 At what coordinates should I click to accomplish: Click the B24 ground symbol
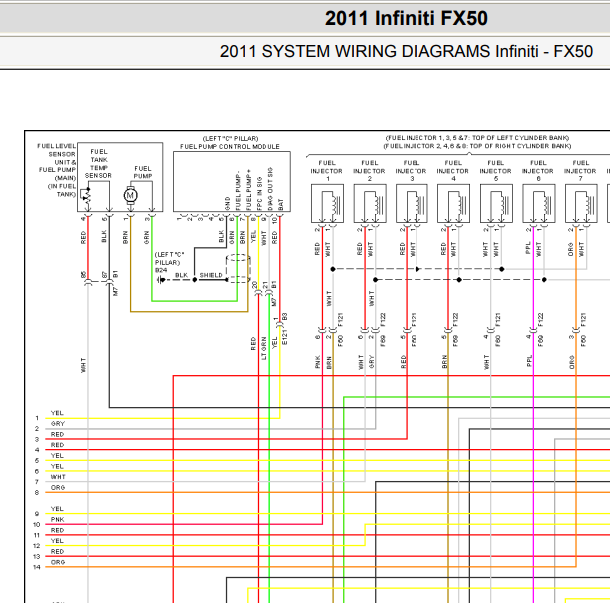(x=160, y=280)
